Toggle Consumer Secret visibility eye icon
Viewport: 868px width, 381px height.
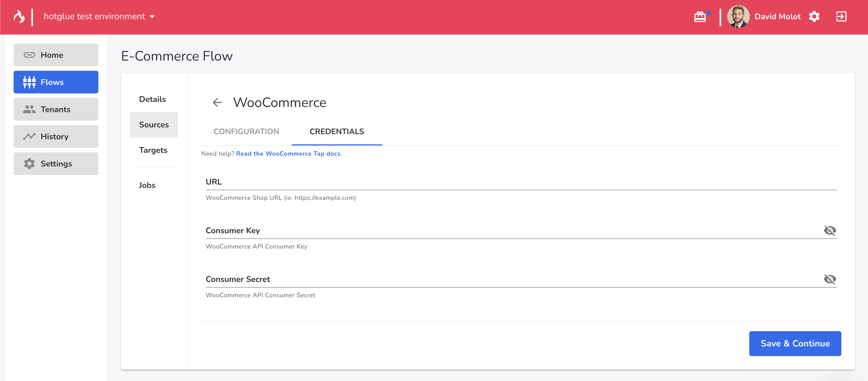click(830, 279)
